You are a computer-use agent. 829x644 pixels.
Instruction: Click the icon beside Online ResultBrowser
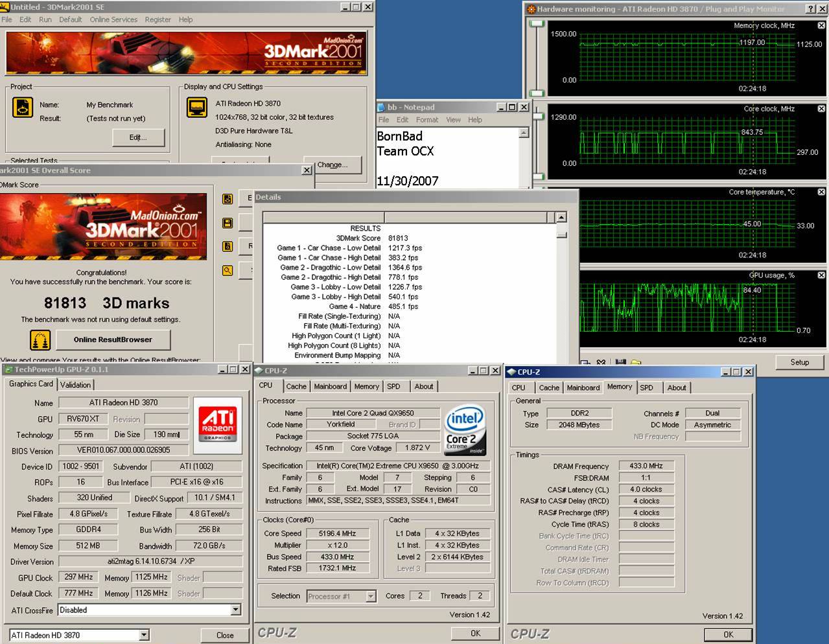pos(40,339)
